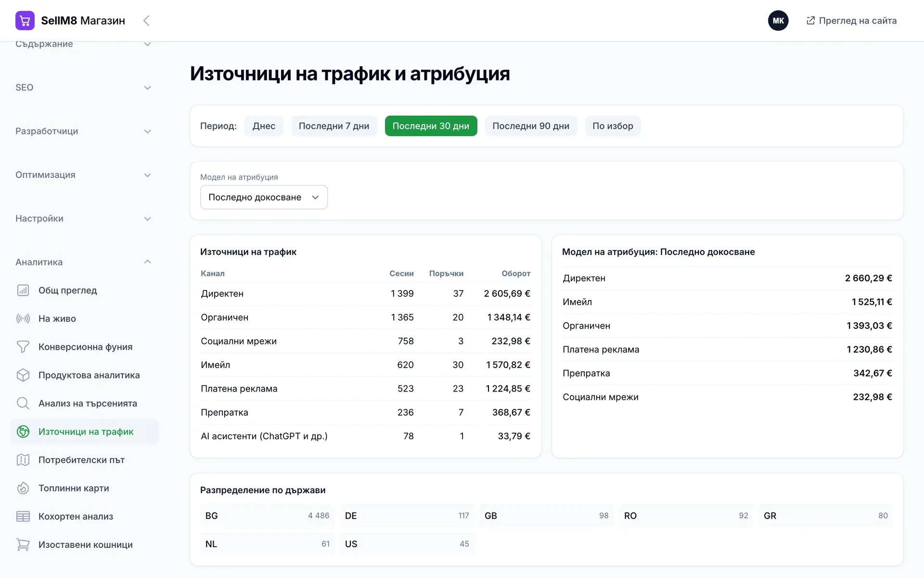Expand the Съдържание sidebar section
The width and height of the screenshot is (924, 578).
click(84, 44)
